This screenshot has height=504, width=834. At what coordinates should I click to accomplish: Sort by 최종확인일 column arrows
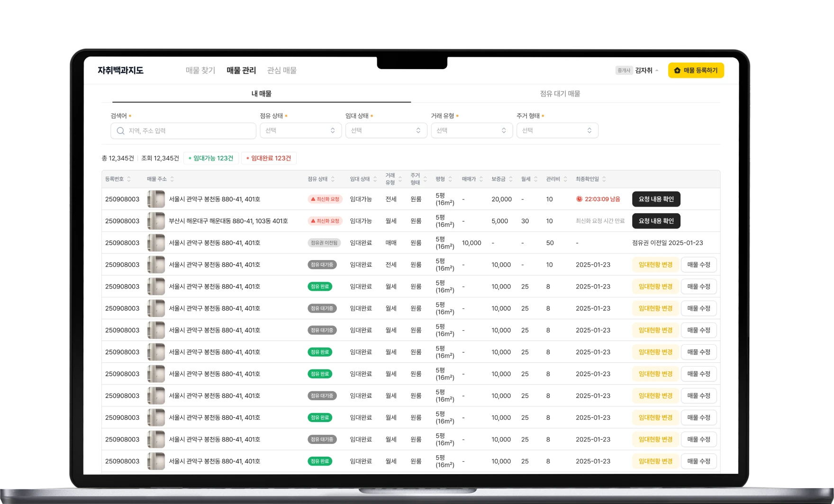(x=604, y=179)
